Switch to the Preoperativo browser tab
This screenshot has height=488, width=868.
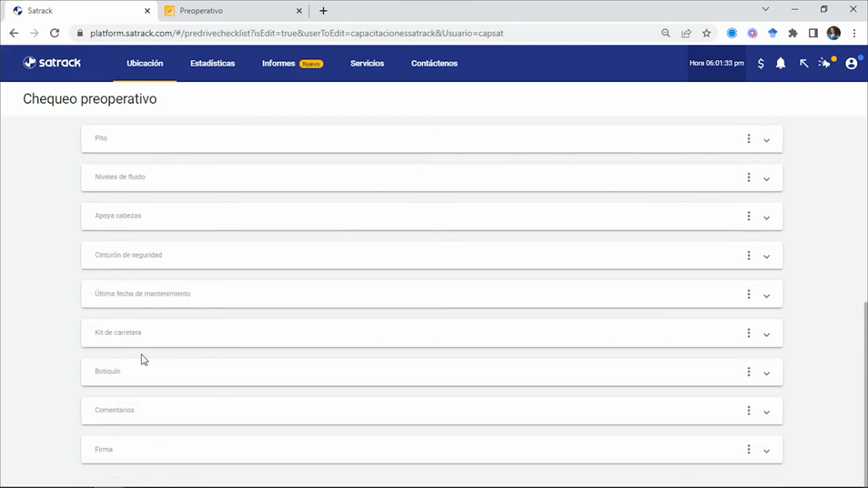(227, 11)
